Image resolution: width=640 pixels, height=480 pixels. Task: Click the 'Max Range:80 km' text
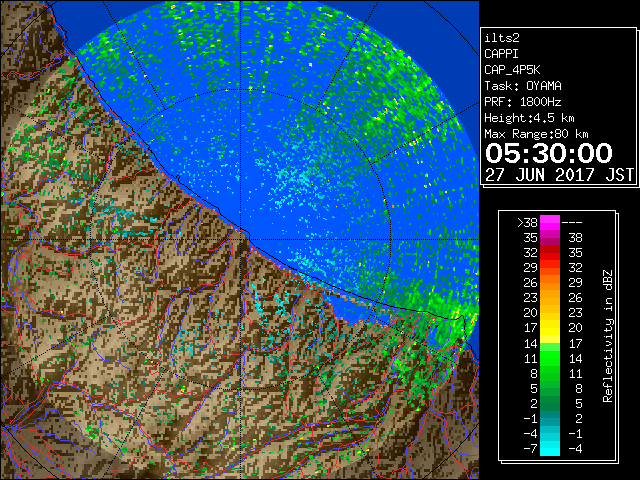(x=536, y=134)
